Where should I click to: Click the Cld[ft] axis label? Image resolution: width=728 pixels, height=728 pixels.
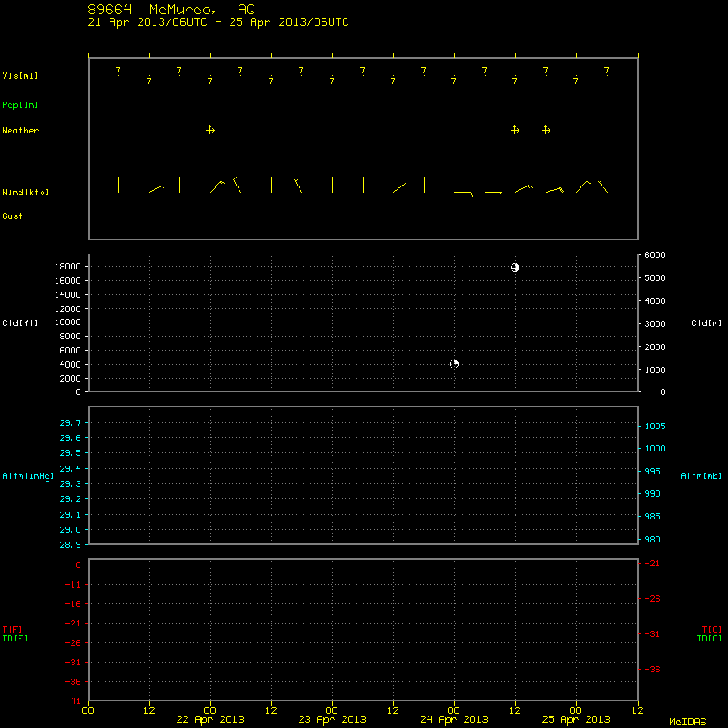pyautogui.click(x=20, y=322)
